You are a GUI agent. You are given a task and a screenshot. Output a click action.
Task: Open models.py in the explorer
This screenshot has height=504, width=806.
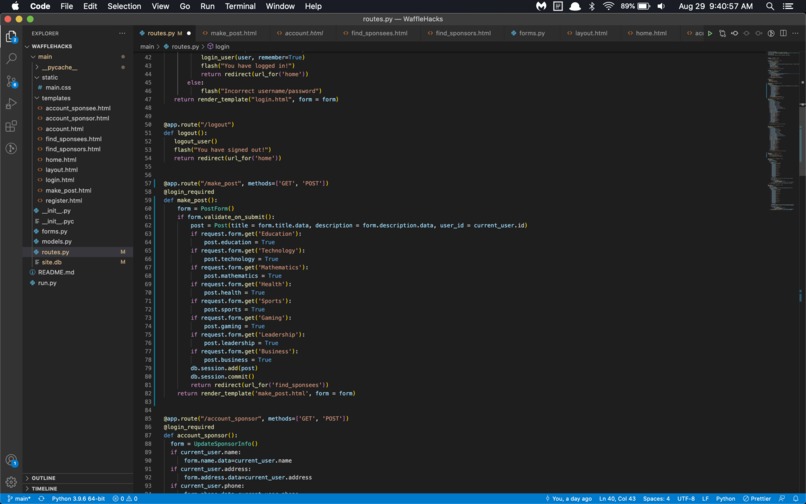57,242
